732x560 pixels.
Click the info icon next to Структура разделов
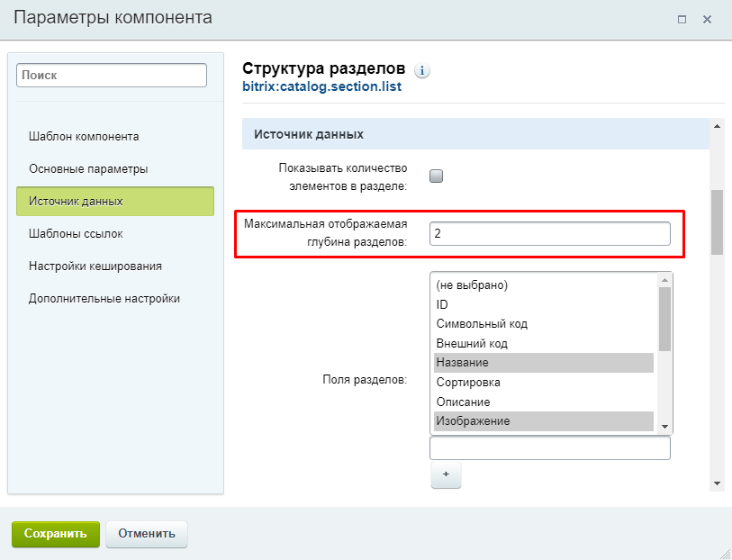pos(422,71)
